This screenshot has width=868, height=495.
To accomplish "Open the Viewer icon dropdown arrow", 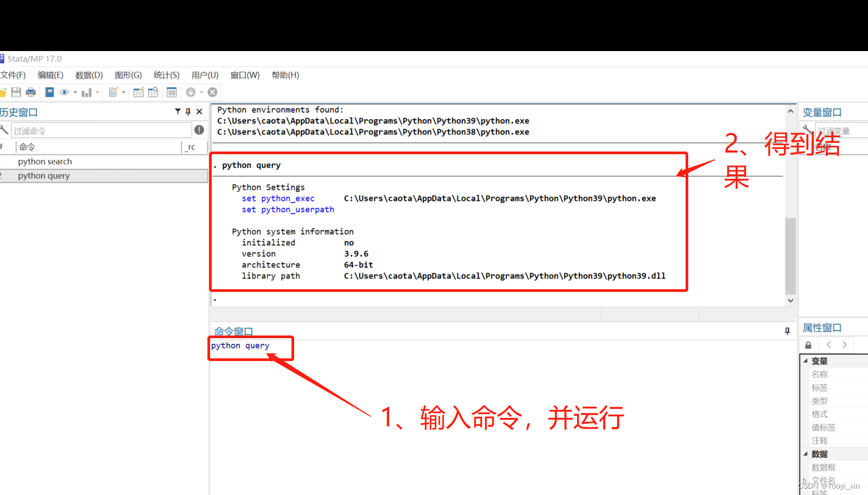I will coord(76,93).
